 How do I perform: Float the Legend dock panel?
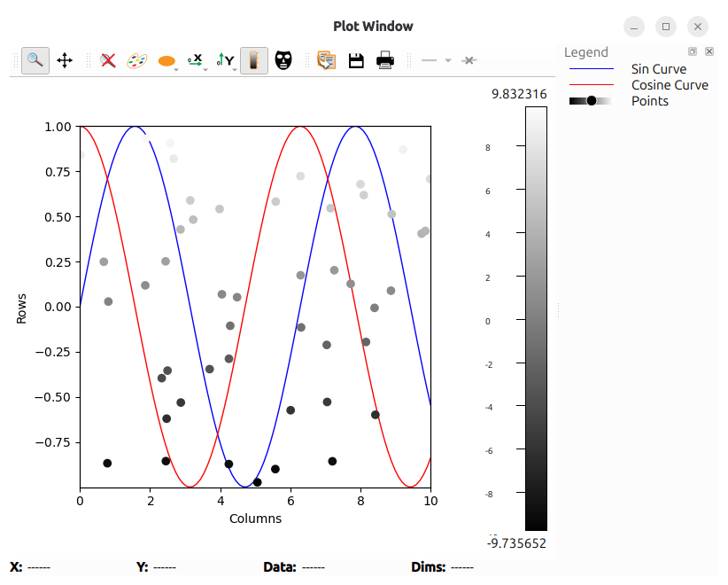click(x=693, y=52)
